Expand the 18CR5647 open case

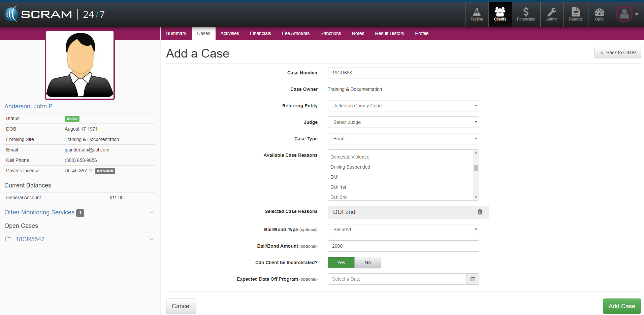pyautogui.click(x=151, y=239)
